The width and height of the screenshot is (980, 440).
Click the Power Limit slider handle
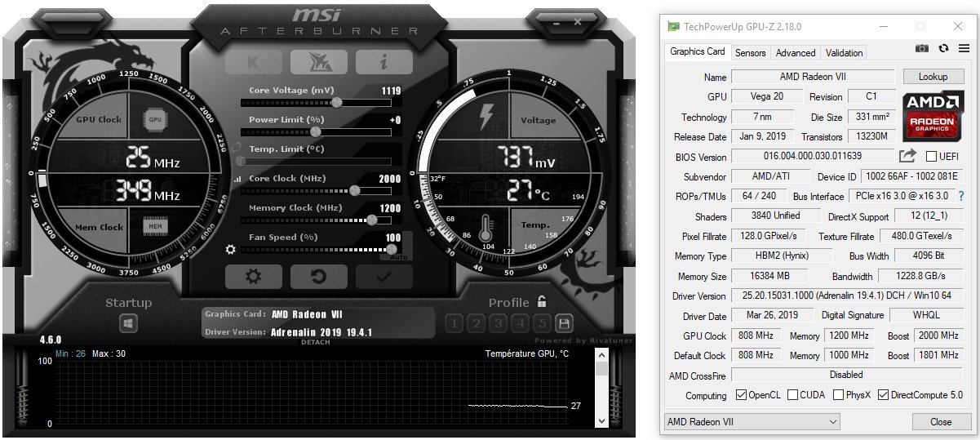point(316,132)
